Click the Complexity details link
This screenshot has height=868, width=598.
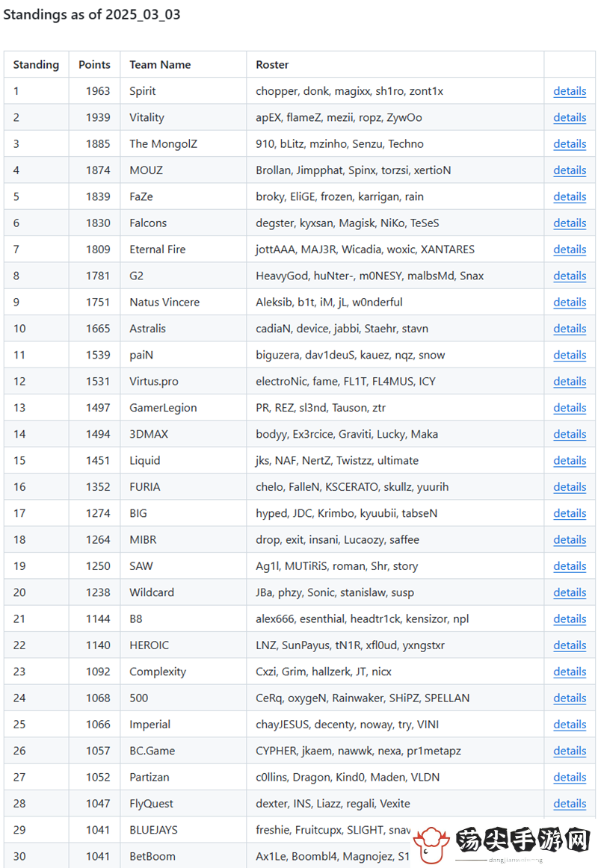(x=570, y=672)
